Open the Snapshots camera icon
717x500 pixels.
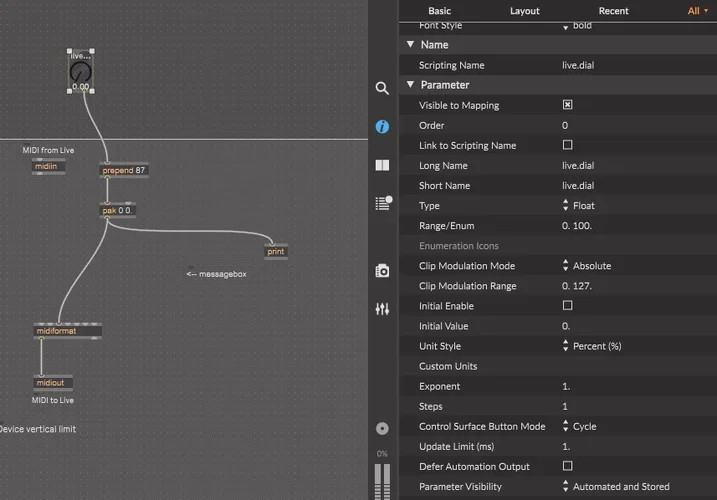(x=382, y=270)
